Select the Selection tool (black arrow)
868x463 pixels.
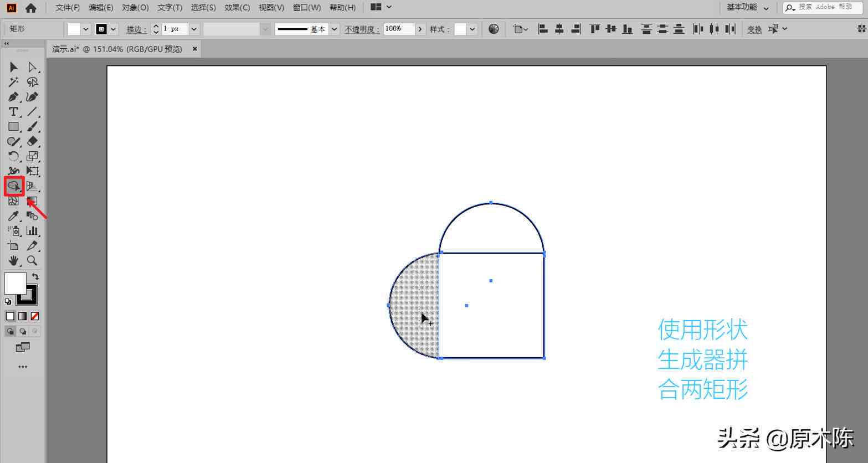point(14,67)
